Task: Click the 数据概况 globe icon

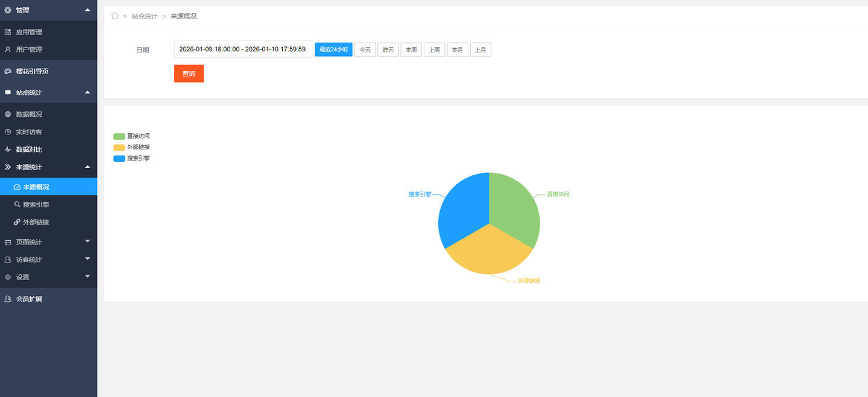Action: point(8,114)
